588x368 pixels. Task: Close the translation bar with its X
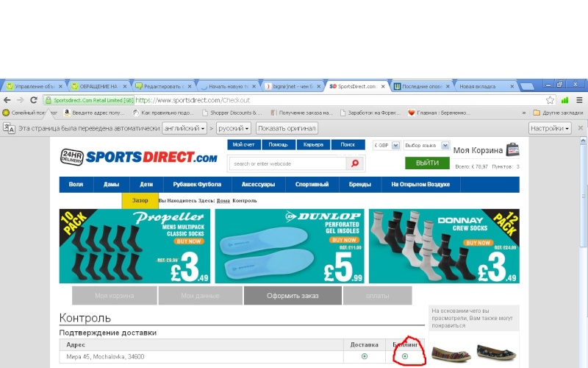pyautogui.click(x=581, y=128)
